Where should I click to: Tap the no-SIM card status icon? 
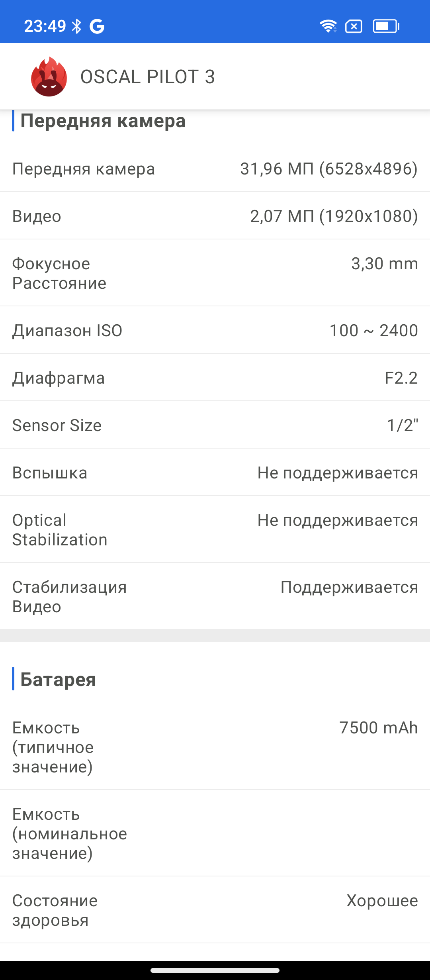354,26
